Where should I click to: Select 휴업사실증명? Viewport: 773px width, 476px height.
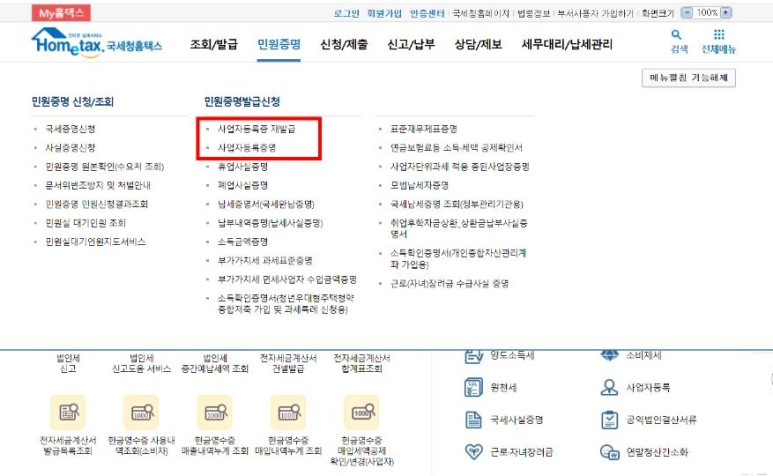tap(243, 167)
